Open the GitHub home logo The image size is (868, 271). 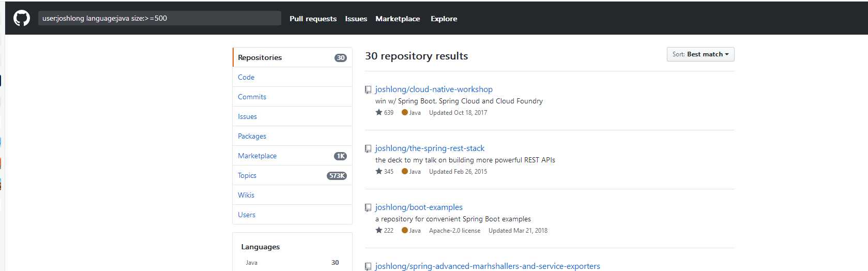coord(22,19)
